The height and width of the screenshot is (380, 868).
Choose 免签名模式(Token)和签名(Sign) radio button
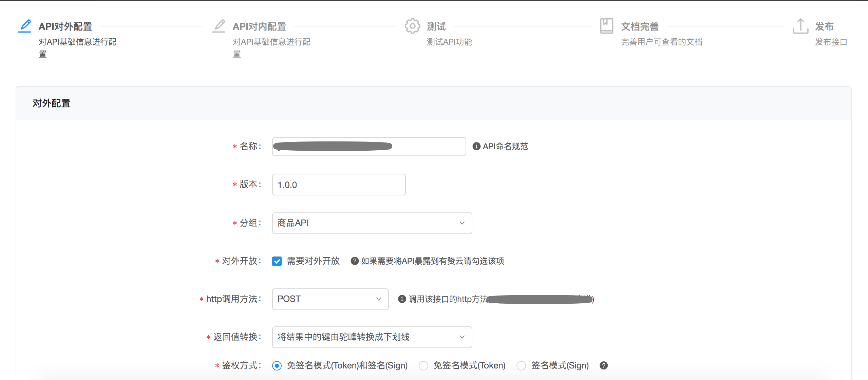click(277, 366)
